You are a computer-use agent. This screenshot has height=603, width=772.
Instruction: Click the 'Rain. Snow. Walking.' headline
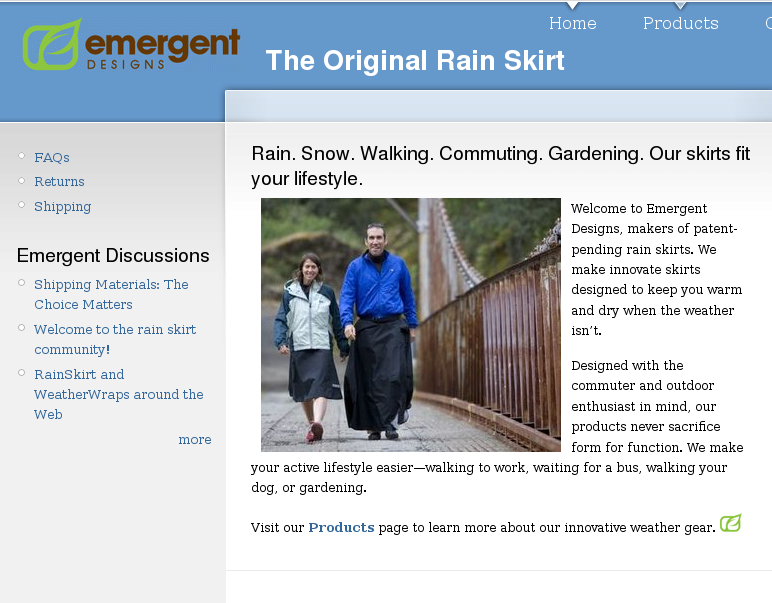(x=500, y=166)
